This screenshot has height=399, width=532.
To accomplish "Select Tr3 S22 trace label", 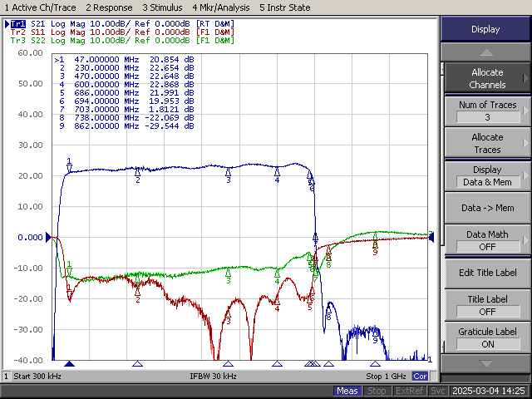I will (x=122, y=41).
